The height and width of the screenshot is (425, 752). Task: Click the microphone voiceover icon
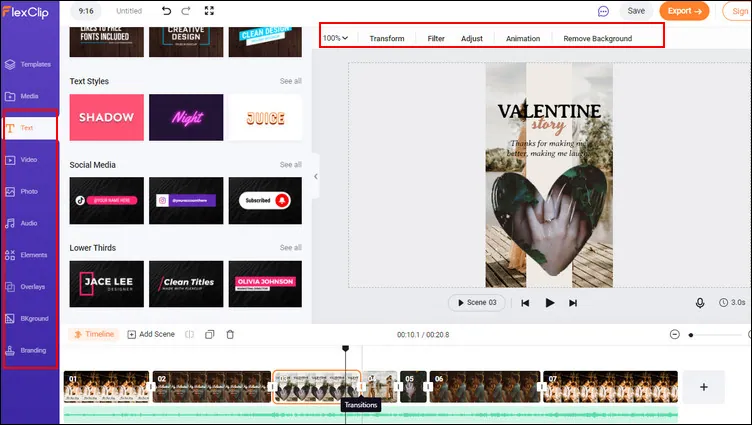tap(700, 303)
